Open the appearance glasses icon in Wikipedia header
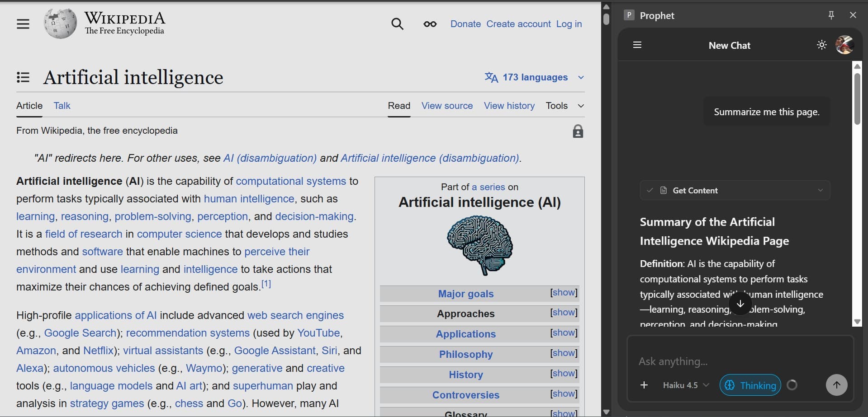 tap(429, 24)
